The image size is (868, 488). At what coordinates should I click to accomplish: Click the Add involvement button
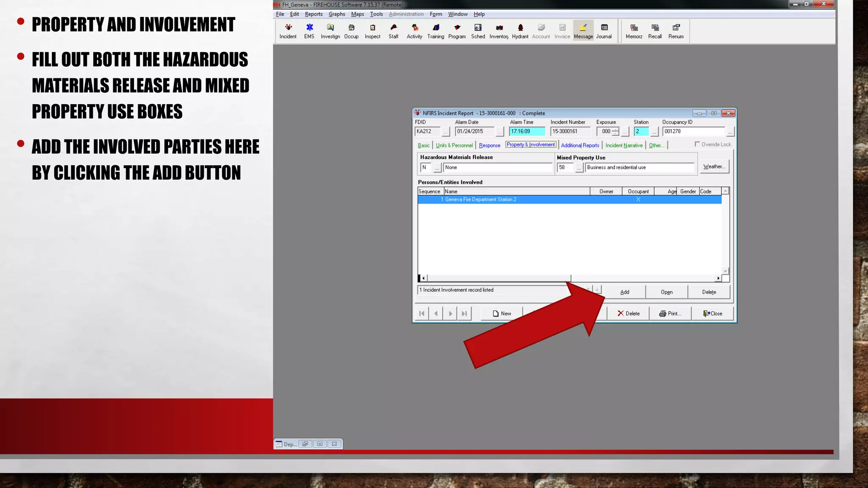(624, 292)
